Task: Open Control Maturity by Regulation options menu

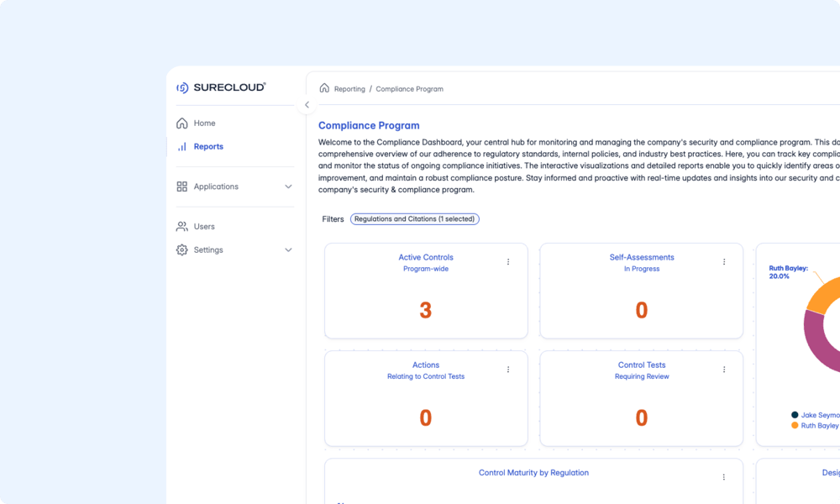Action: click(x=724, y=477)
